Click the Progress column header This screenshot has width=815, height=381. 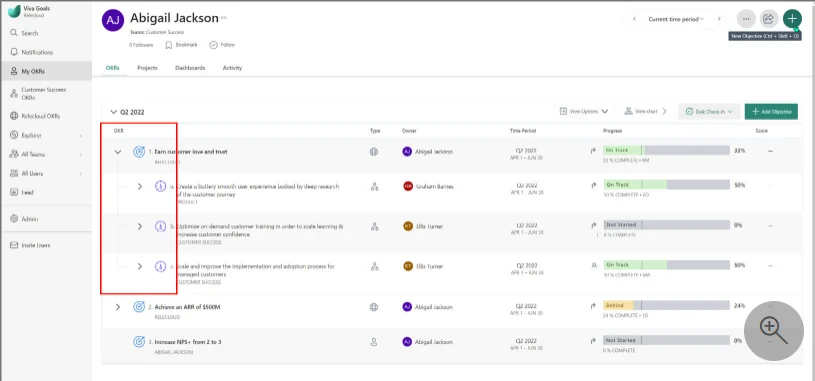[612, 131]
